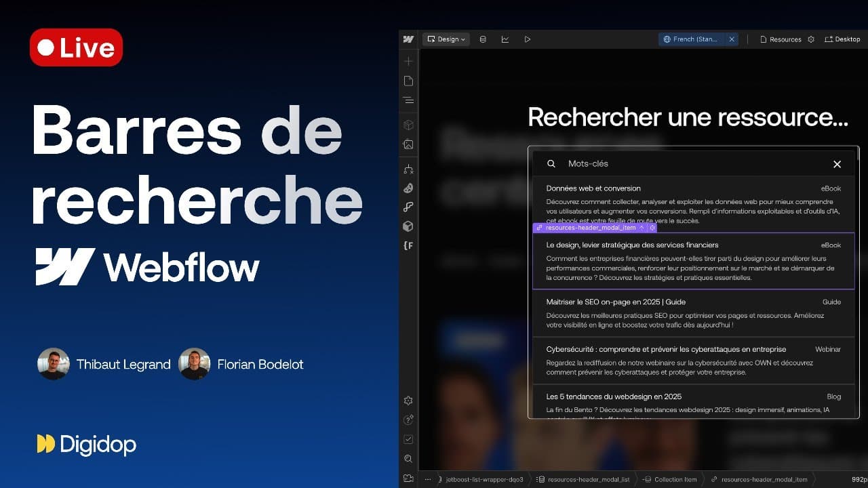Switch off the French (Stan...) locale
The height and width of the screenshot is (488, 868).
[x=731, y=39]
